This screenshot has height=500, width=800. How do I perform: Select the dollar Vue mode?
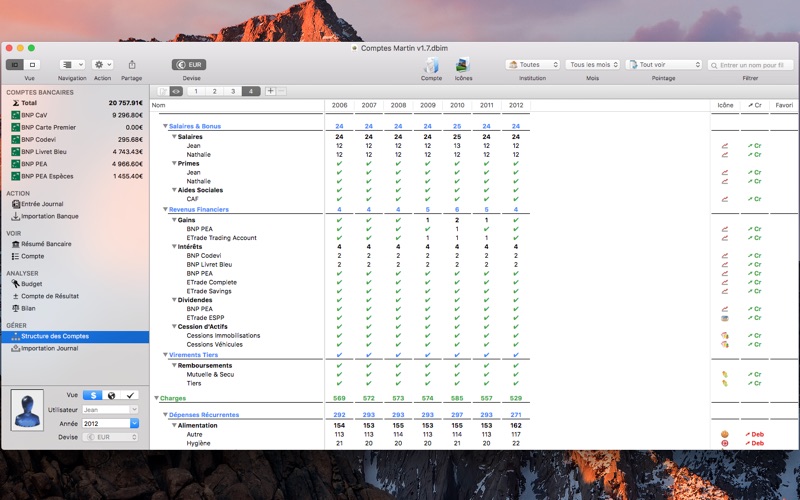coord(92,395)
